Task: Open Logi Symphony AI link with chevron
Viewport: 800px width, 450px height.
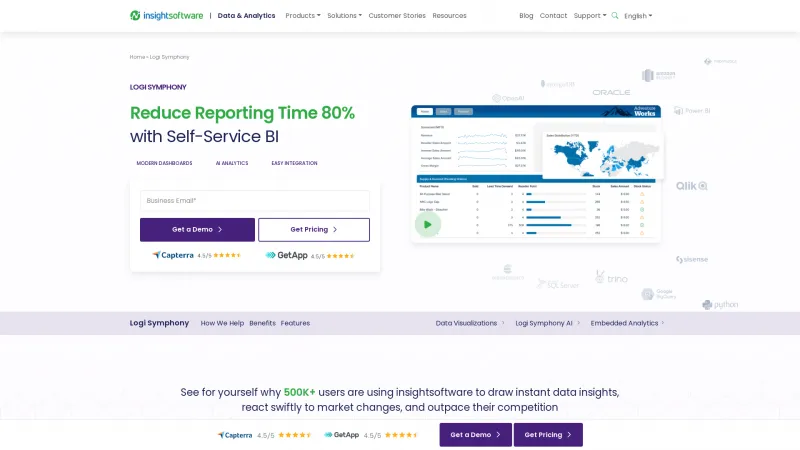Action: [x=547, y=323]
